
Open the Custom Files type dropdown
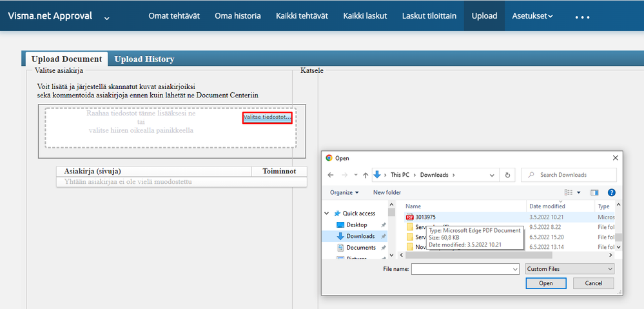570,269
